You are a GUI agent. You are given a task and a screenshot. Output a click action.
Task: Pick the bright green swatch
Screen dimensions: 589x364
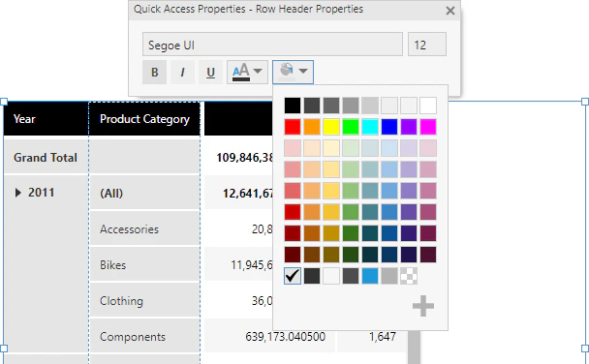pos(351,127)
